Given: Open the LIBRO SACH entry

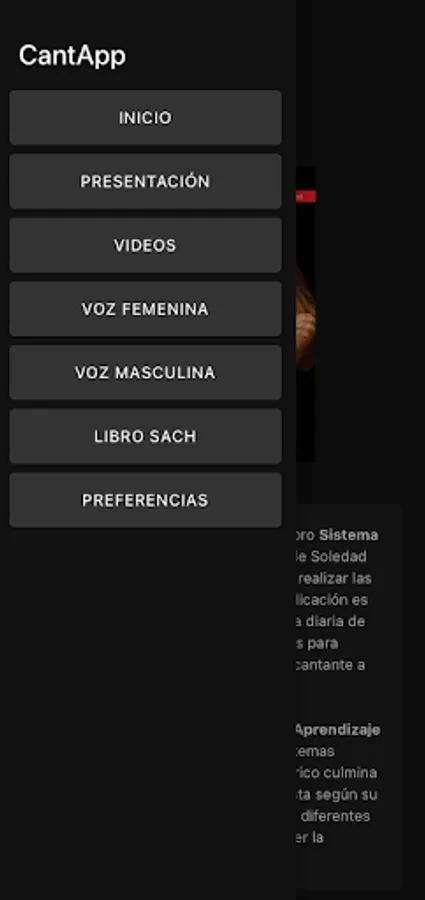Looking at the screenshot, I should tap(145, 436).
